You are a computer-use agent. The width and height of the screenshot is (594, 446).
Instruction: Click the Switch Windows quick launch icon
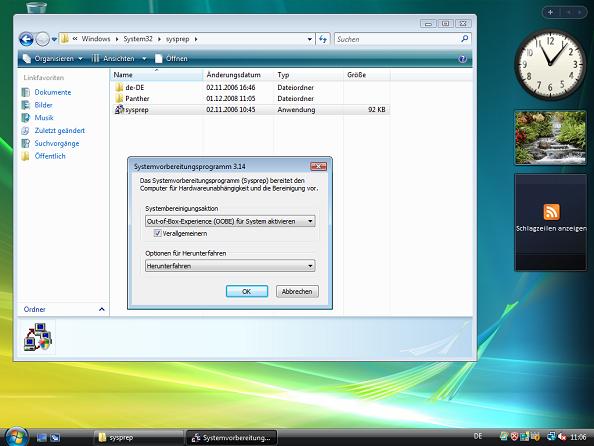[55, 438]
